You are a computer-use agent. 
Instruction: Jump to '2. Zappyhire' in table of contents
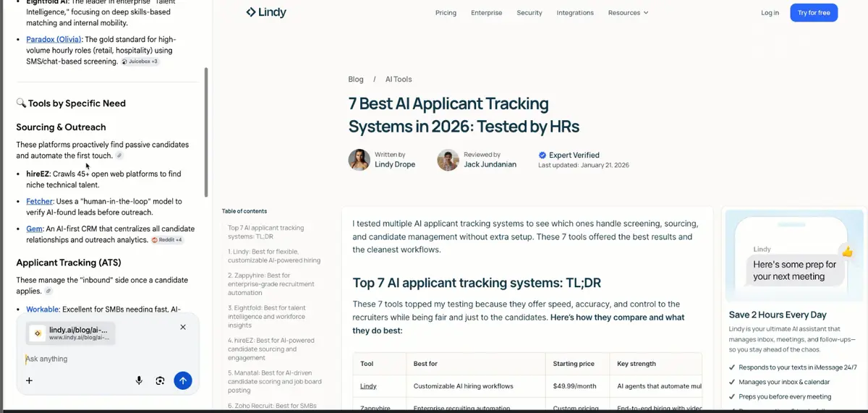273,284
